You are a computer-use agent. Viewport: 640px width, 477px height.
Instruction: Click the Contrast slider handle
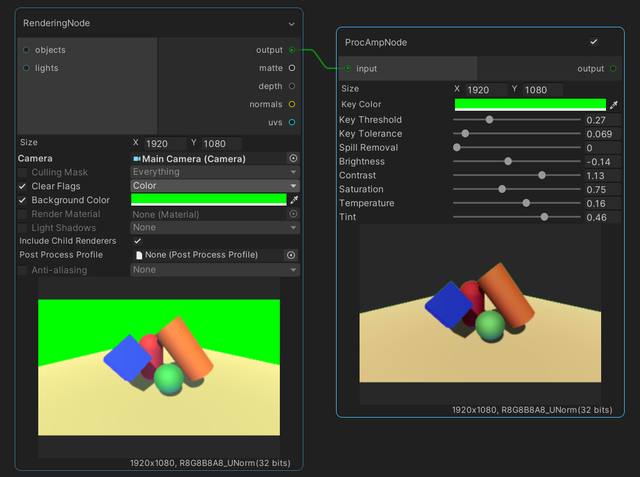click(542, 175)
